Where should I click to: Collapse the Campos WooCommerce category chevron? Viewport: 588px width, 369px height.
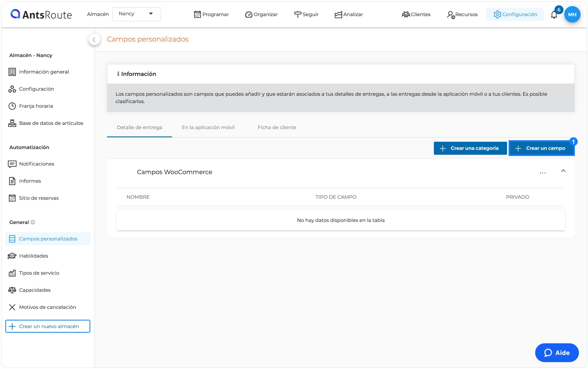(x=563, y=171)
